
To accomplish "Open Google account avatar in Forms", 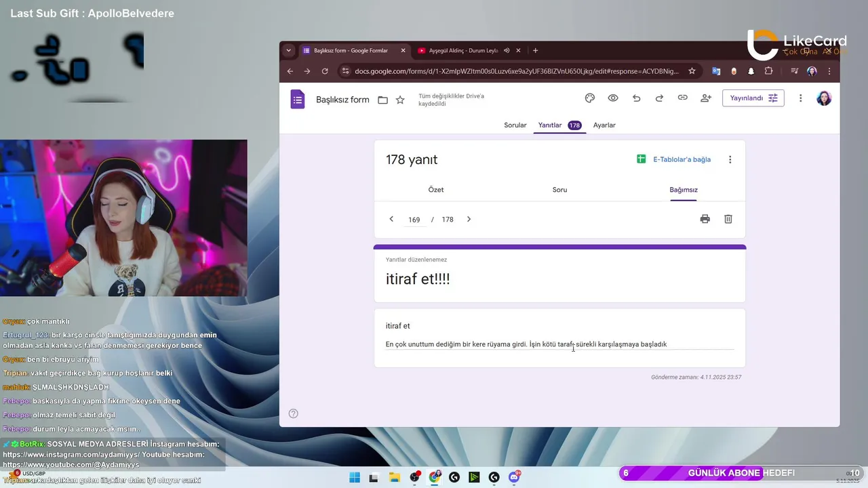I will 824,98.
